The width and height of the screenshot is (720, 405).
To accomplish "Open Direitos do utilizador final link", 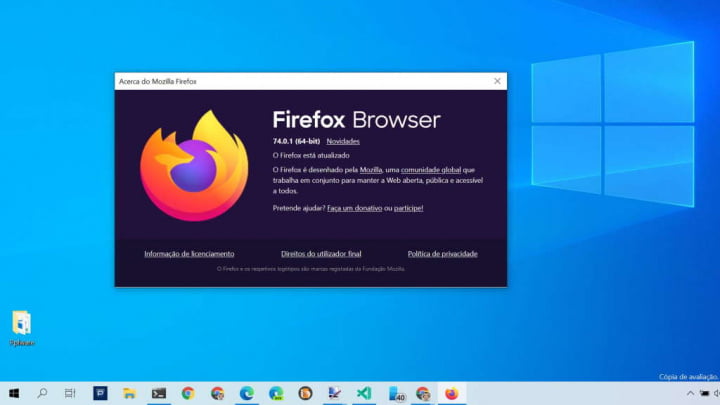I will click(321, 253).
